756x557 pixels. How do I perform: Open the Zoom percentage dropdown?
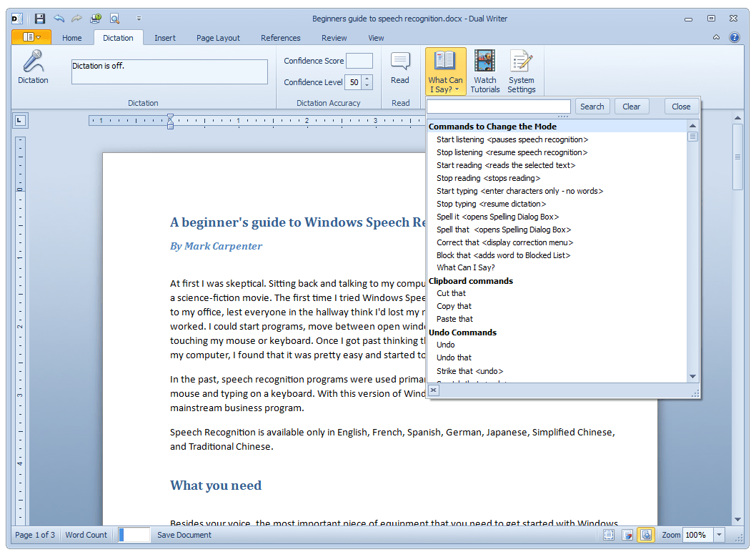719,535
